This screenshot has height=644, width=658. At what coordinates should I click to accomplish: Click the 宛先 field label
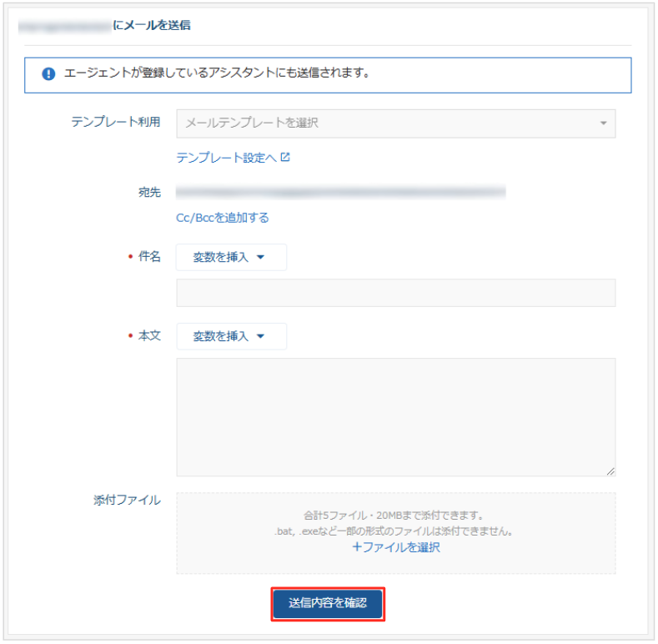[150, 193]
